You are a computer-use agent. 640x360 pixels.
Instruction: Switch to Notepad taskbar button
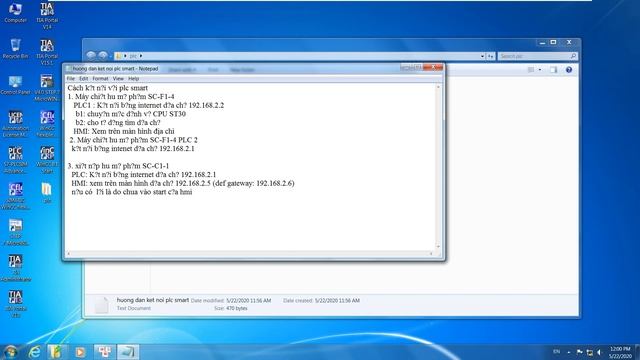tap(128, 352)
